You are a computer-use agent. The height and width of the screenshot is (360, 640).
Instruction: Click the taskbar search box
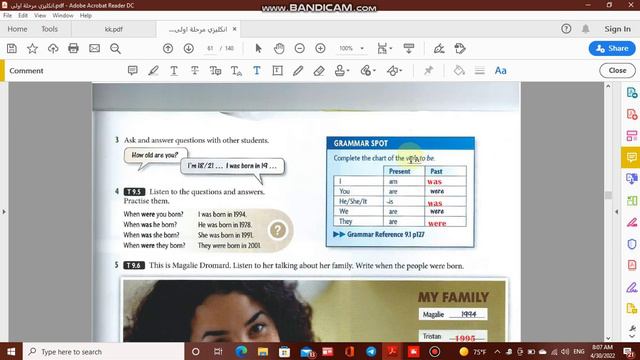pyautogui.click(x=104, y=351)
